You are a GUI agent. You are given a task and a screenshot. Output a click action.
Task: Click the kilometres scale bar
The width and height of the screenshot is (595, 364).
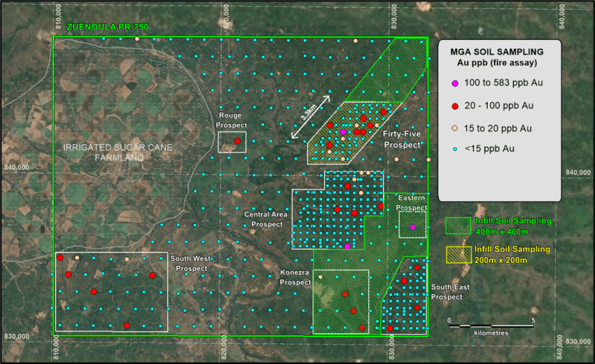pos(491,325)
